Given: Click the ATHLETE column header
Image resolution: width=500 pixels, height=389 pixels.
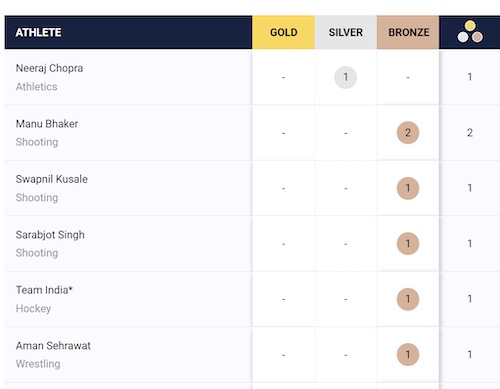Looking at the screenshot, I should tap(38, 32).
